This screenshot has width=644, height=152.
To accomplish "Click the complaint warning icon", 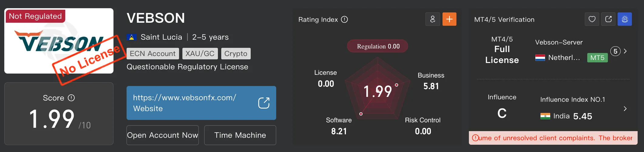I will [475, 138].
